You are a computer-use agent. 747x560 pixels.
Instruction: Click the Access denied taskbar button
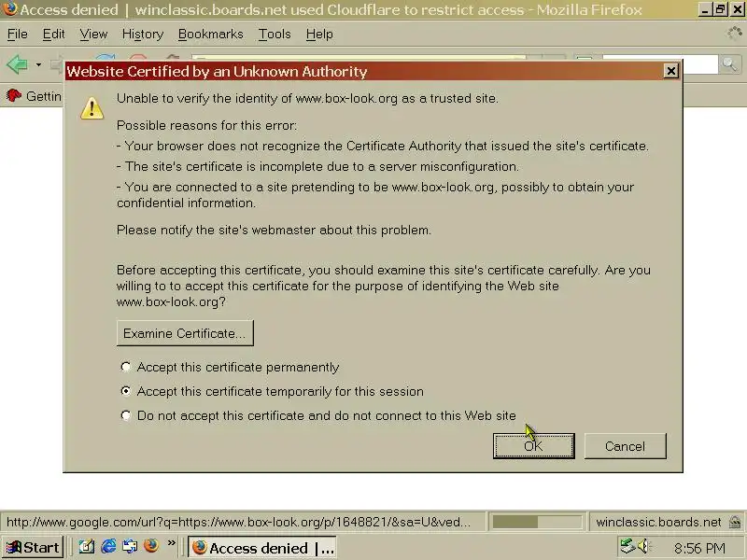tap(262, 548)
